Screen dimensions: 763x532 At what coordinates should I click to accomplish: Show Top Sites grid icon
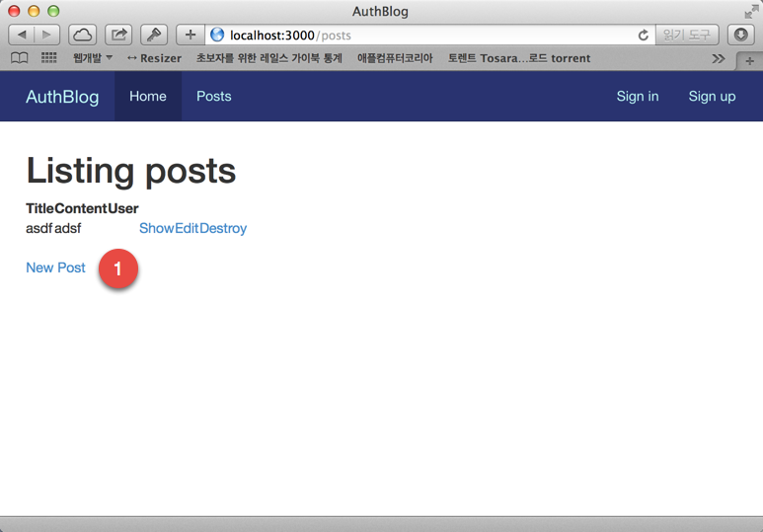(48, 58)
